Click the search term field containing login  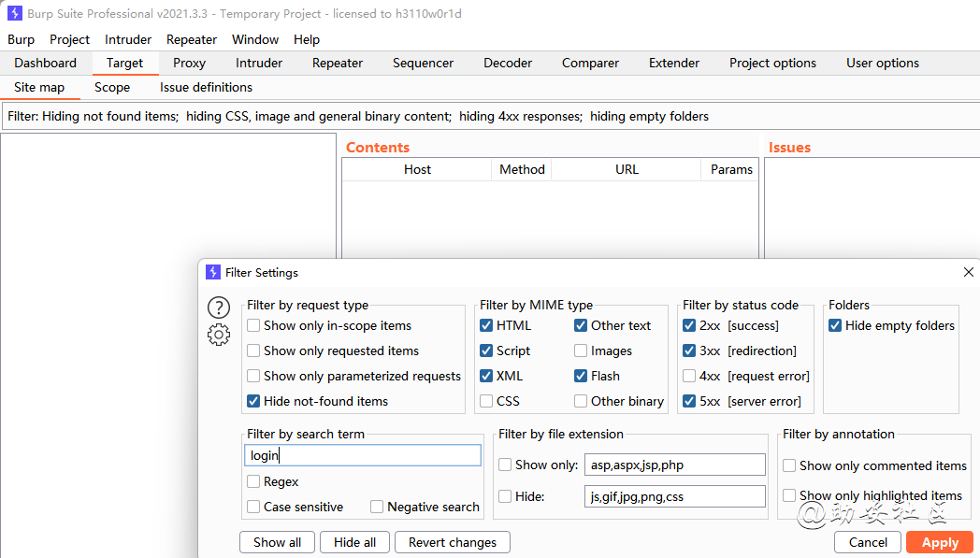click(x=363, y=455)
